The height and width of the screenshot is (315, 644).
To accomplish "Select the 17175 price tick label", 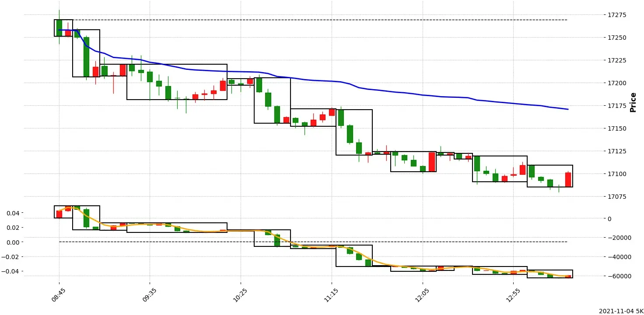I will click(x=617, y=106).
